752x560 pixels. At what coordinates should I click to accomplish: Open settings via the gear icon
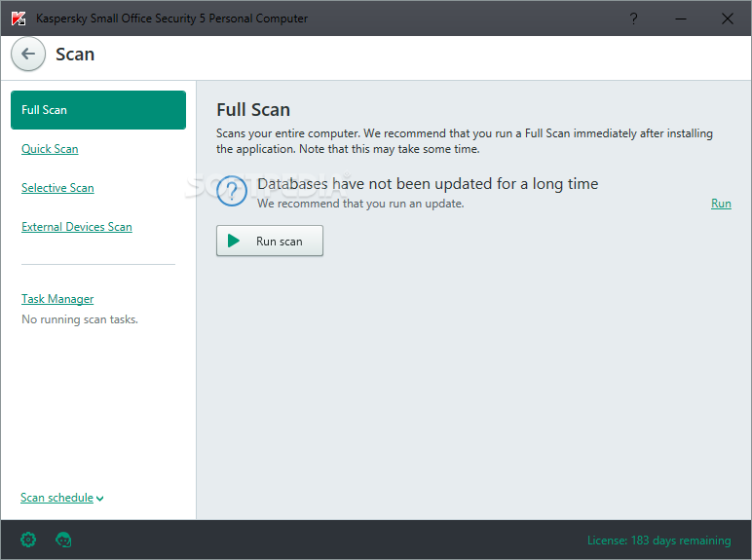[x=28, y=540]
